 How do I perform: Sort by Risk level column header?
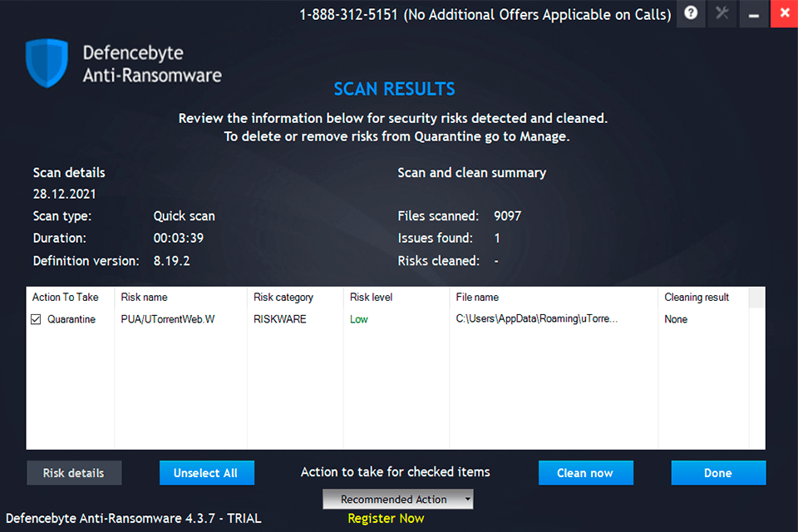(397, 298)
